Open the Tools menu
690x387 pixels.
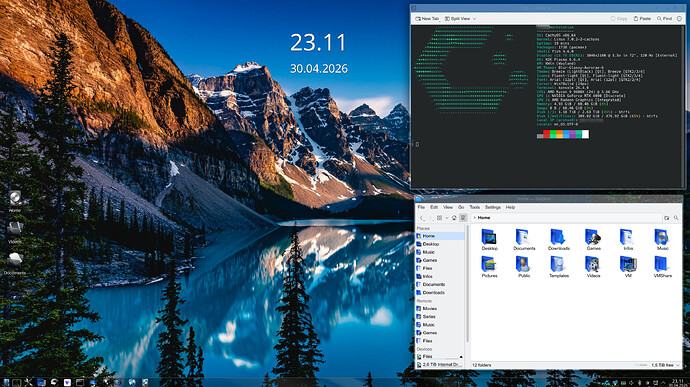point(474,207)
